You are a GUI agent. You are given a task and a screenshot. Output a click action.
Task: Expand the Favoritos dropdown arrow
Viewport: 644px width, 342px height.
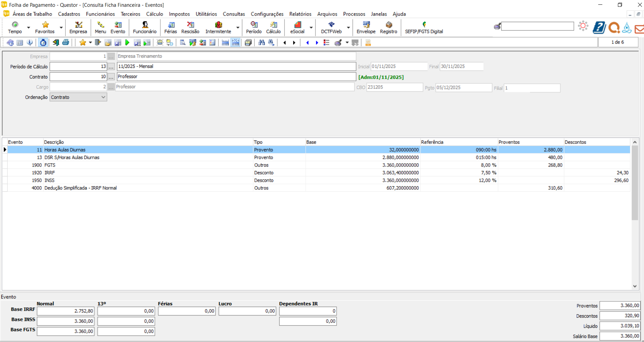coord(61,27)
